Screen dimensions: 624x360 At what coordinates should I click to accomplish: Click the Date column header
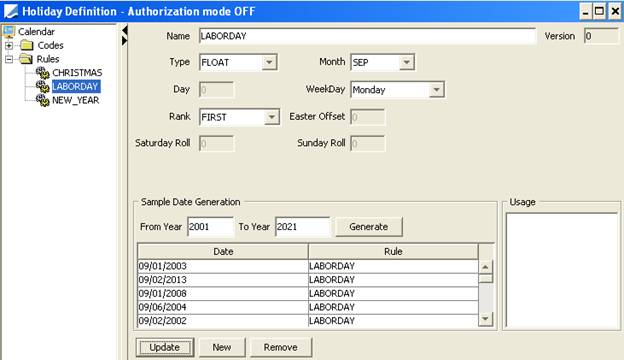[223, 251]
